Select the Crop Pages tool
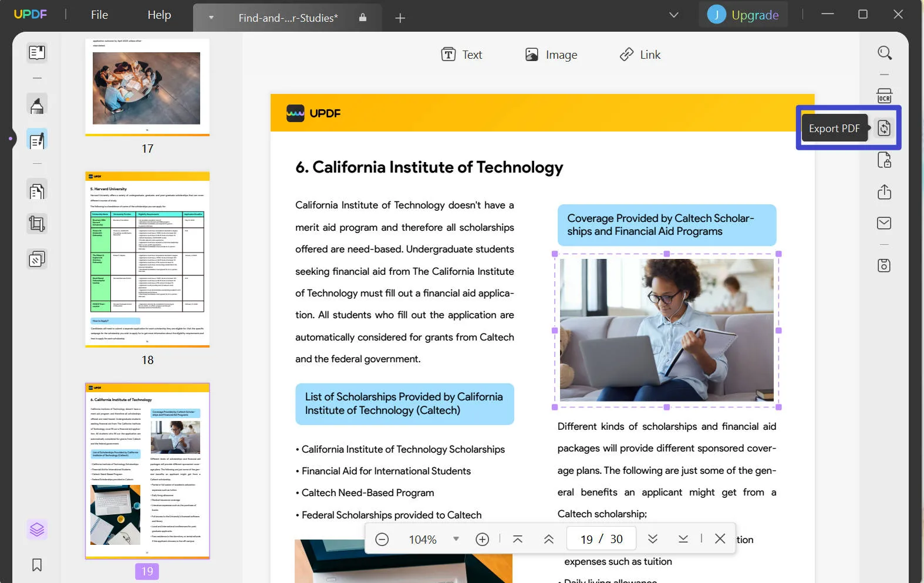The image size is (924, 583). 37,224
